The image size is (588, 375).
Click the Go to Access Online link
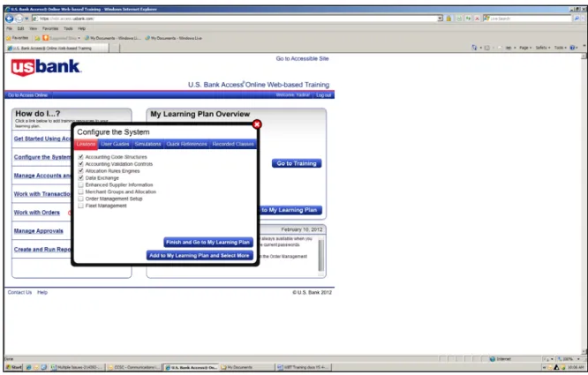pyautogui.click(x=27, y=95)
